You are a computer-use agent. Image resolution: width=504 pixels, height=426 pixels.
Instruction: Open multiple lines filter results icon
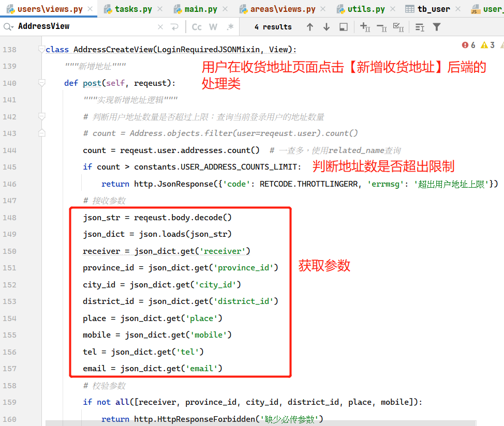[420, 27]
